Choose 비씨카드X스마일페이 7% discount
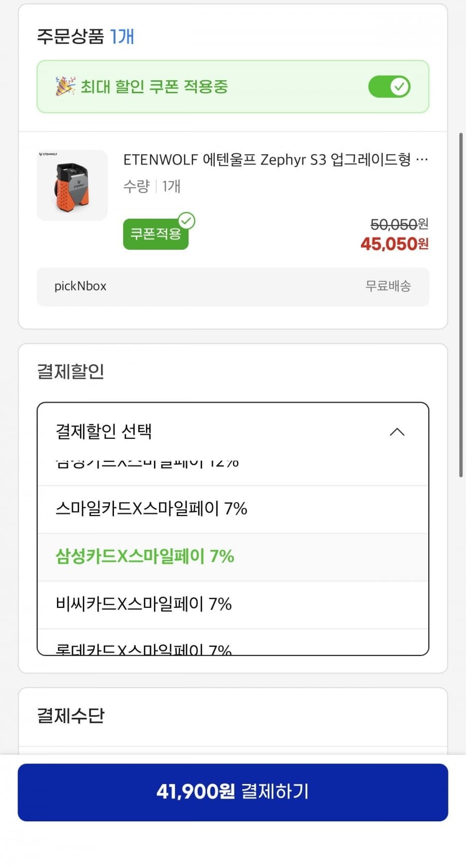 pos(233,605)
